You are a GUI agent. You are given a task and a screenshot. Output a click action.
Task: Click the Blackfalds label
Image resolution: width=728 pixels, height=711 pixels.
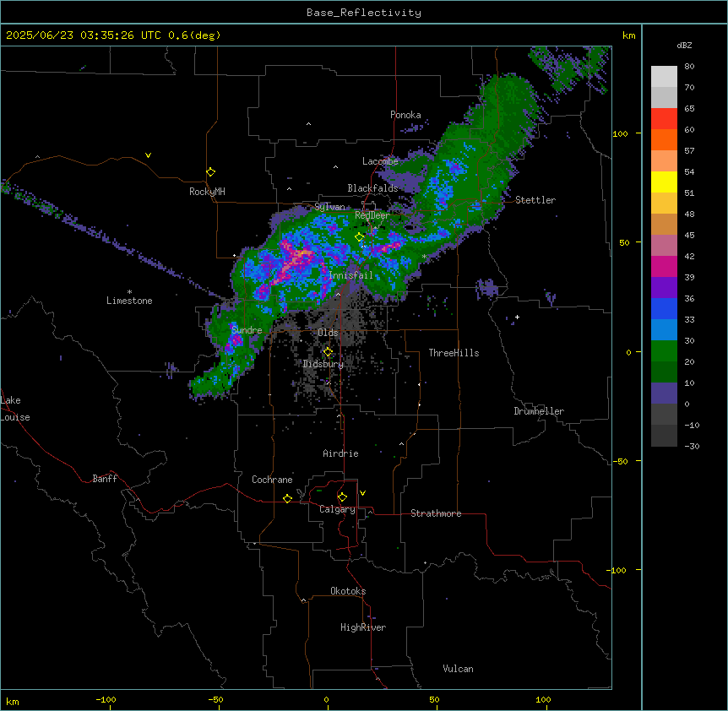[x=372, y=188]
